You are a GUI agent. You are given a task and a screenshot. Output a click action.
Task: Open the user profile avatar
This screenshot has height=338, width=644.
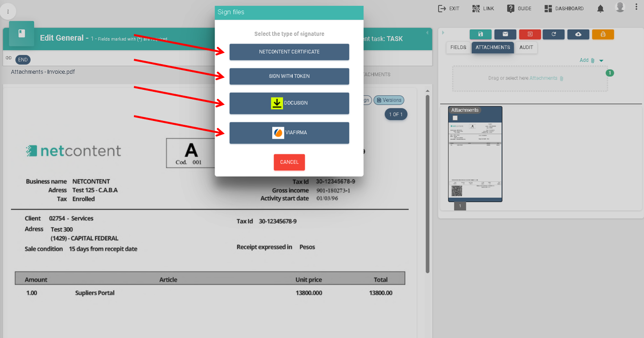point(620,7)
